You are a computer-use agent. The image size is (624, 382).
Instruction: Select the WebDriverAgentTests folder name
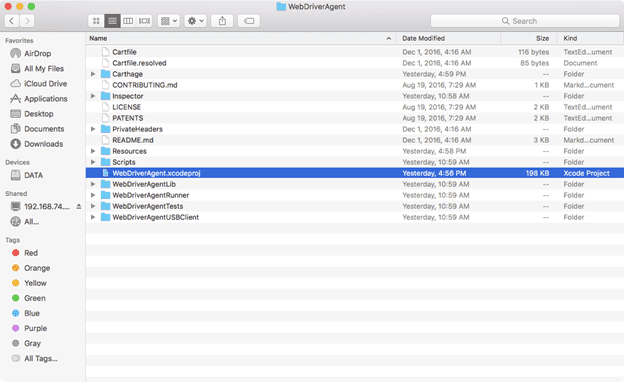click(x=148, y=206)
